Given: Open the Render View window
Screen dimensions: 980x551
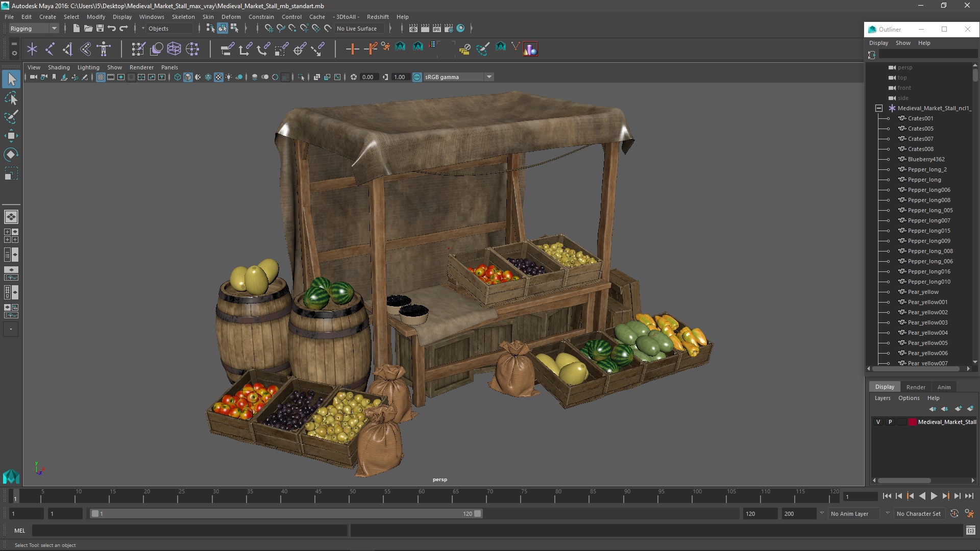Looking at the screenshot, I should (x=413, y=29).
